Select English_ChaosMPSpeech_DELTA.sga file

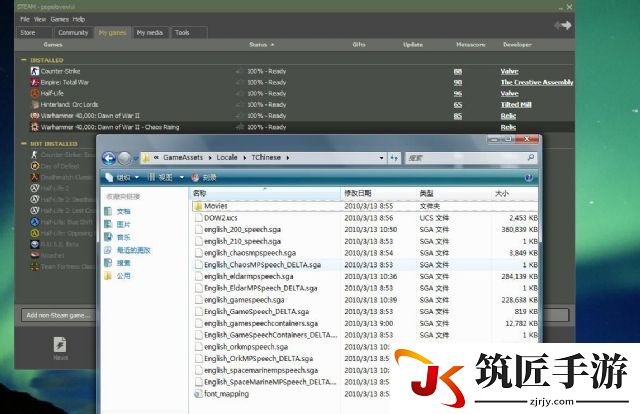(262, 265)
